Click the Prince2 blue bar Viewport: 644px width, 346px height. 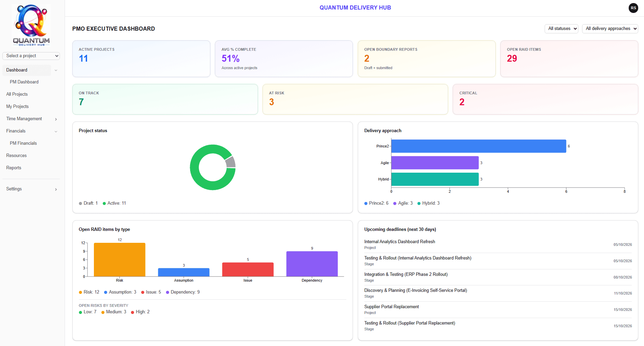point(479,146)
